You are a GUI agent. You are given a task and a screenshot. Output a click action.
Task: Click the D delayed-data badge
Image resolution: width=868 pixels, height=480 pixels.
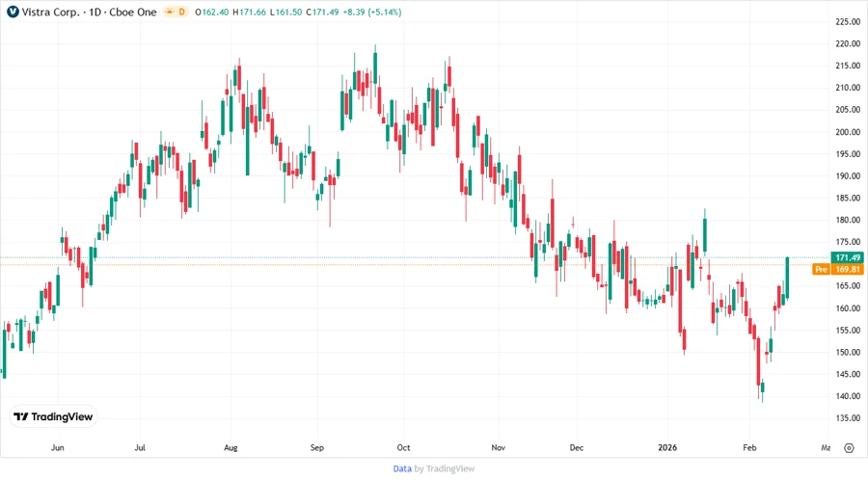tap(181, 12)
